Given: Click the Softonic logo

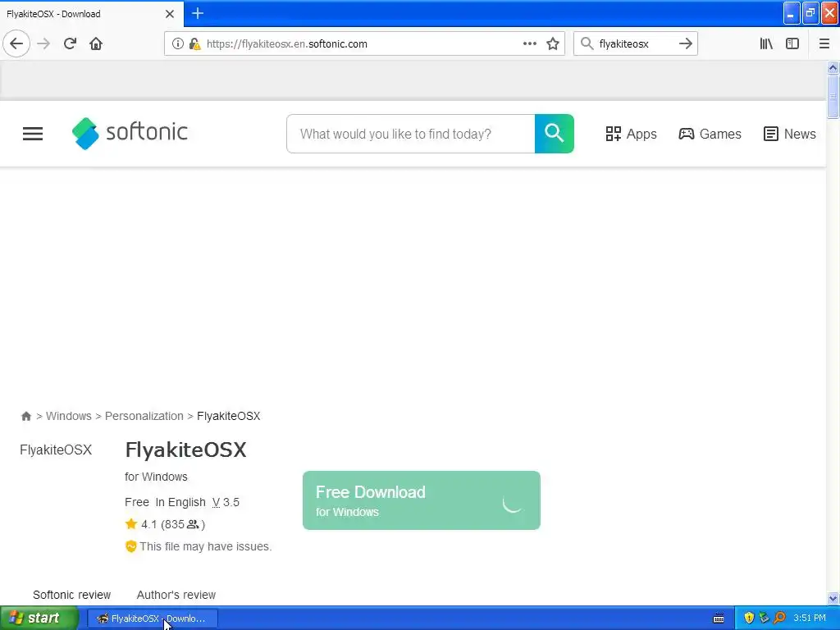Looking at the screenshot, I should (130, 133).
